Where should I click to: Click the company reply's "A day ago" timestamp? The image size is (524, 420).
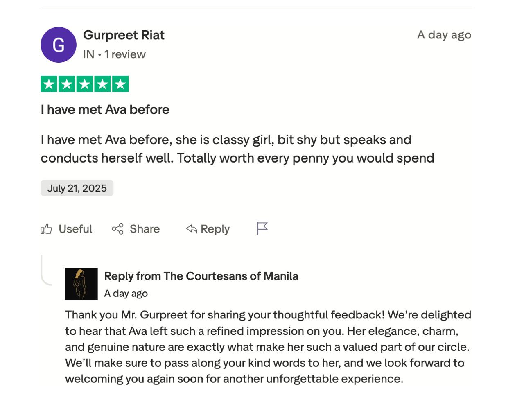[126, 294]
